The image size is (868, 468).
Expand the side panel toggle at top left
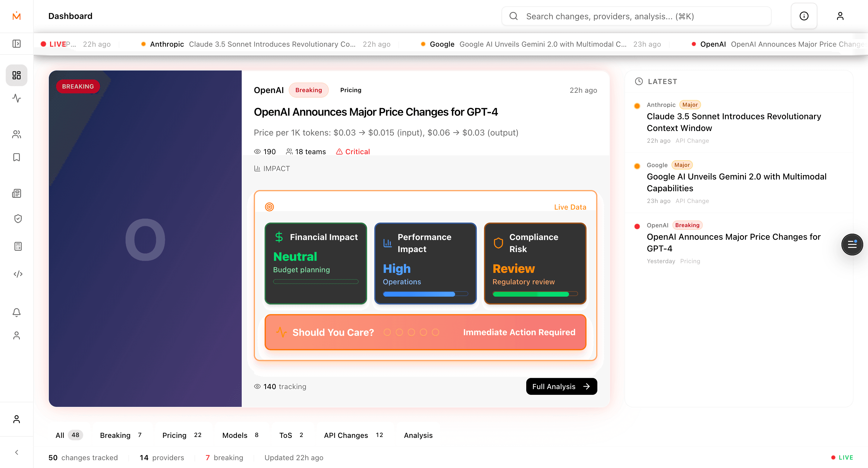pyautogui.click(x=17, y=43)
